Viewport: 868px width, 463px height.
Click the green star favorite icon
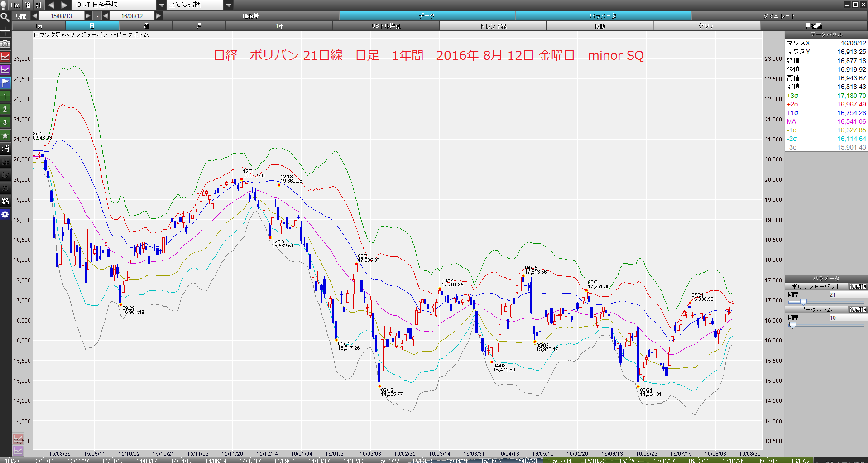click(x=5, y=135)
